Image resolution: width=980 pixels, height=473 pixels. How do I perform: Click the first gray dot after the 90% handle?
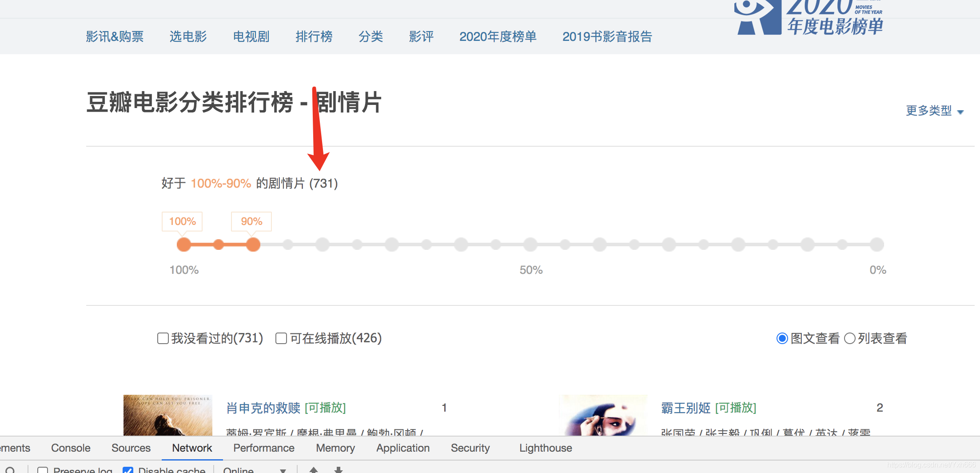click(288, 245)
